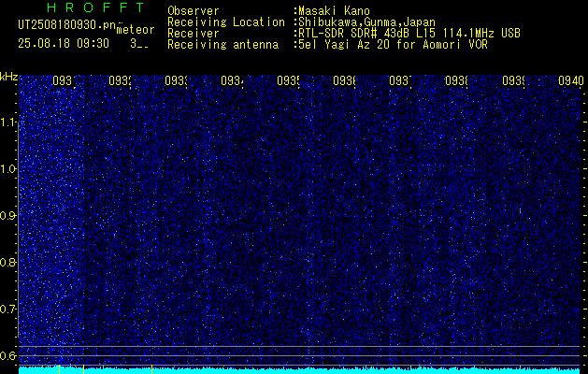This screenshot has width=588, height=374.
Task: Click the count value 3__
Action: [x=139, y=44]
